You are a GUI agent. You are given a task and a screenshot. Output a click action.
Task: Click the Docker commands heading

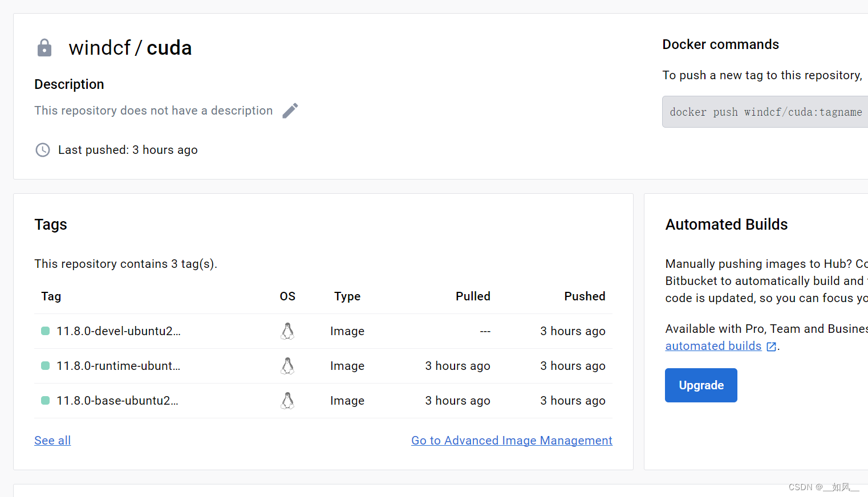pyautogui.click(x=720, y=44)
